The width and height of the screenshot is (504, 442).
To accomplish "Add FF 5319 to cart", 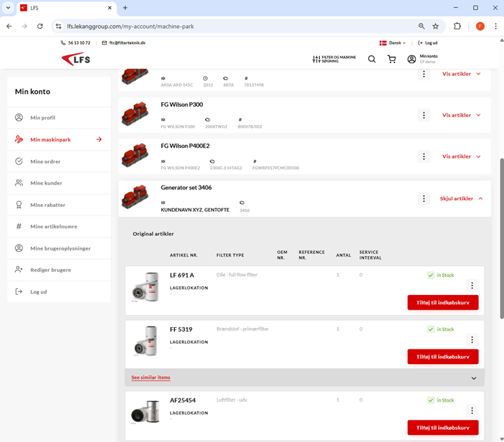I will coord(443,357).
